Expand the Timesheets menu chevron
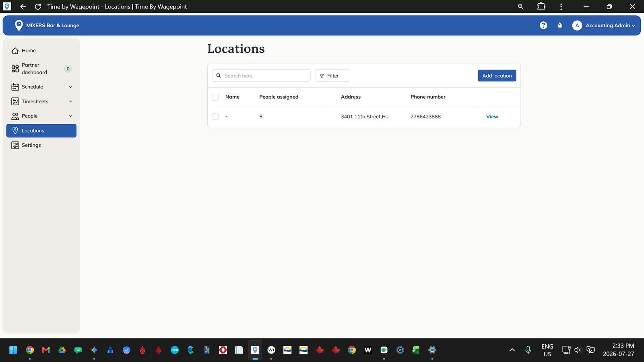The image size is (644, 362). [70, 102]
